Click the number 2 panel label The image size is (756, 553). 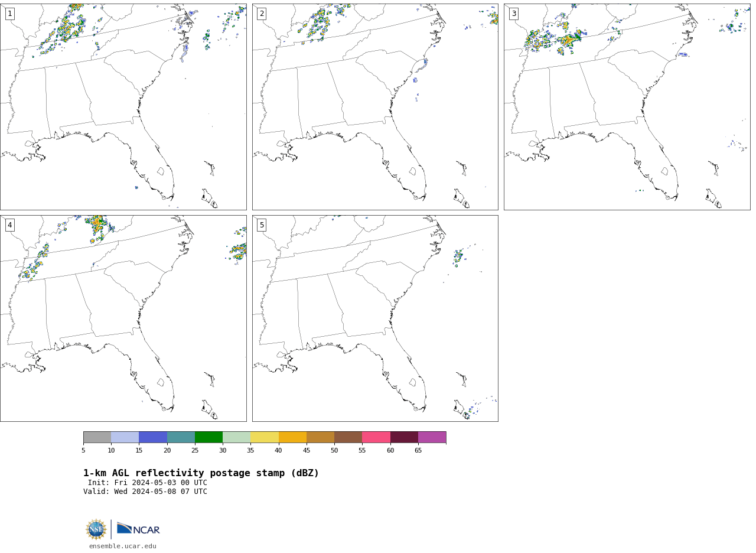[x=262, y=14]
